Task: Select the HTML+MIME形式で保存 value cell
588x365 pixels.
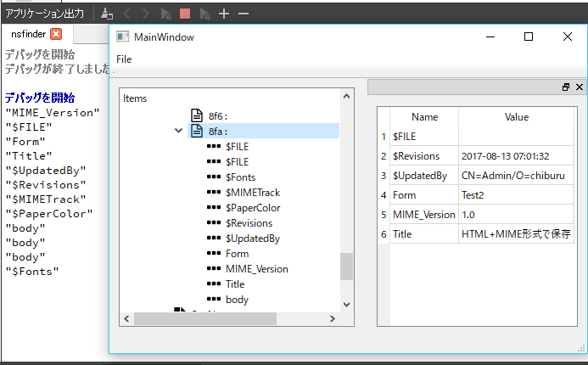Action: click(x=517, y=234)
